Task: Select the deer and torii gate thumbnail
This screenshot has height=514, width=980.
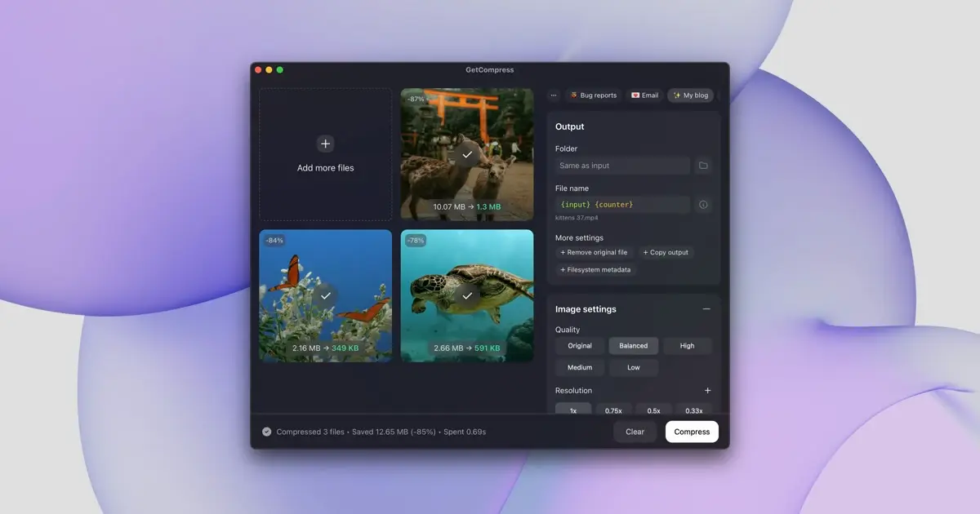Action: click(467, 154)
